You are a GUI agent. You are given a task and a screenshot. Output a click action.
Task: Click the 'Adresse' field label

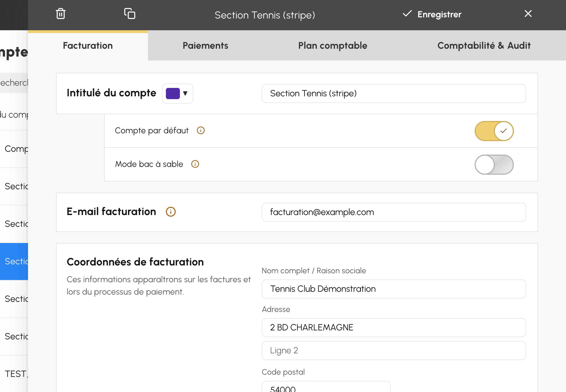coord(276,309)
